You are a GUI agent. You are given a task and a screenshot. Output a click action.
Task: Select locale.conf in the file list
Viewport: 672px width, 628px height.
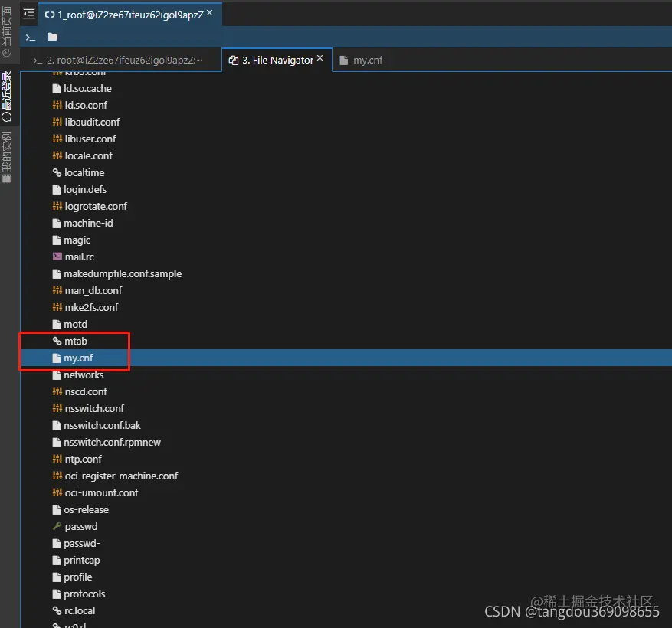(x=88, y=156)
